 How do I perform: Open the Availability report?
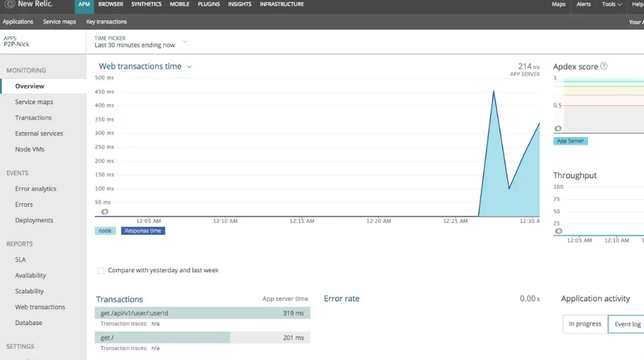pyautogui.click(x=31, y=276)
